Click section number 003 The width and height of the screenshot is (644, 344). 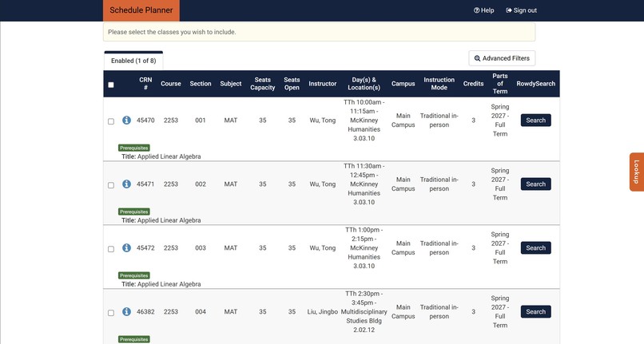pos(201,248)
